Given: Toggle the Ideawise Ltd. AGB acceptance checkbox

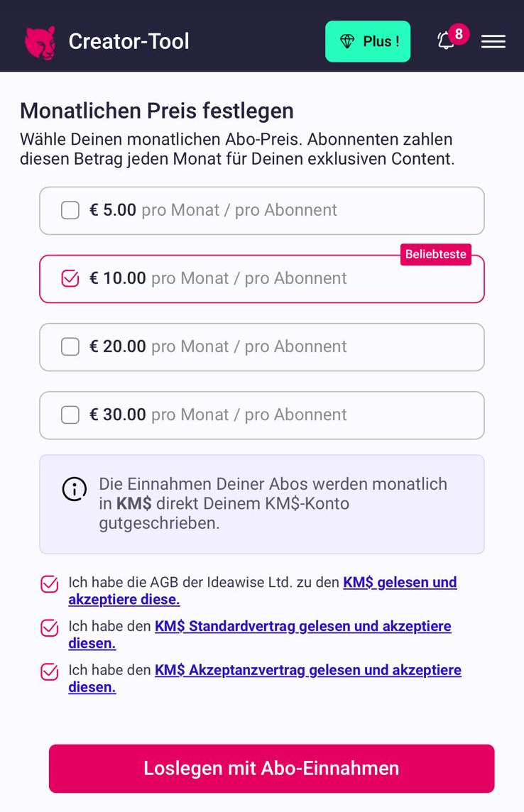Looking at the screenshot, I should pos(49,584).
